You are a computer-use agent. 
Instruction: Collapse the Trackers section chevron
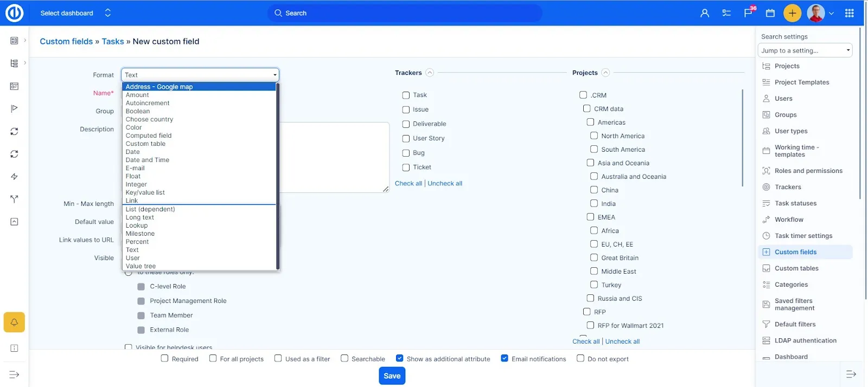[x=430, y=73]
